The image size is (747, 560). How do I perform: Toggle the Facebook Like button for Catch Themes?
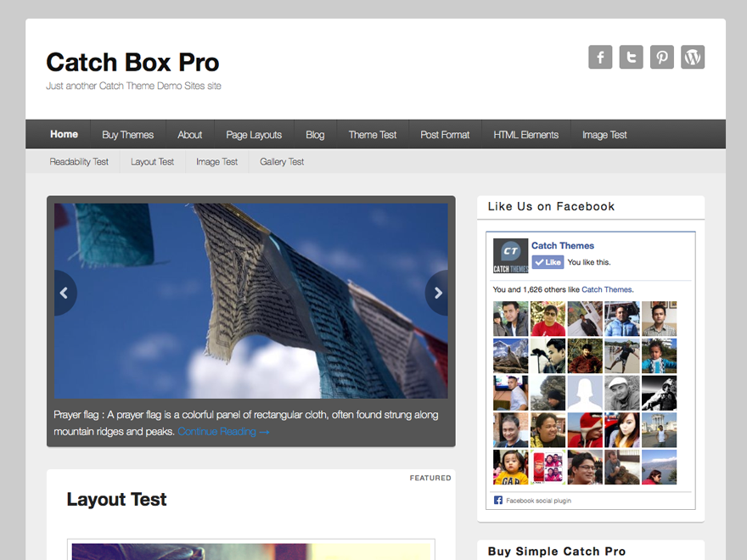548,262
